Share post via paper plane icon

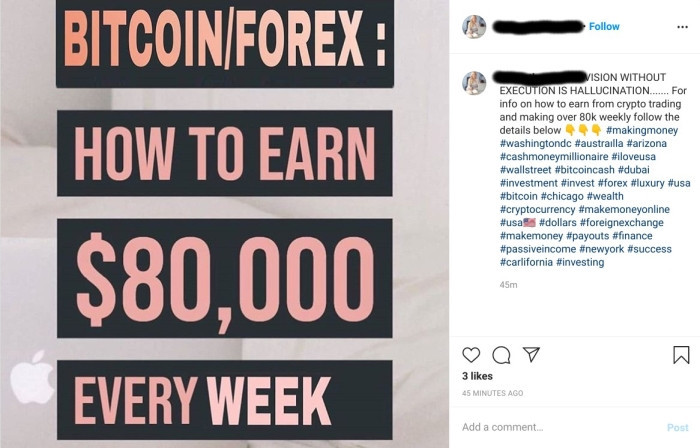[531, 354]
